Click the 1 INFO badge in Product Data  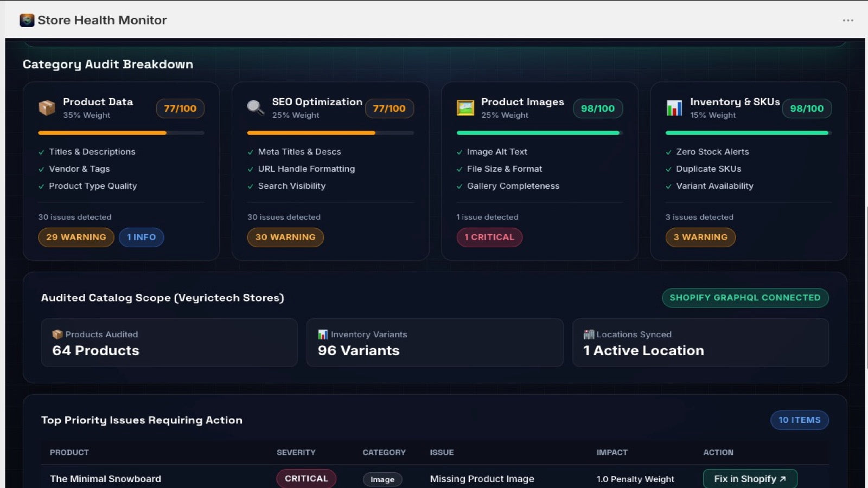pyautogui.click(x=141, y=237)
